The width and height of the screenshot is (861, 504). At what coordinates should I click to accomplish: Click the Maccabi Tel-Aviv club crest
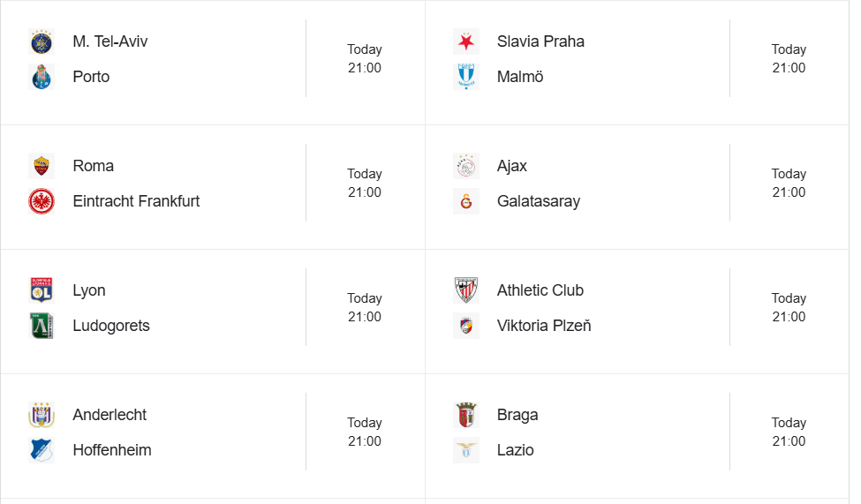(x=42, y=41)
